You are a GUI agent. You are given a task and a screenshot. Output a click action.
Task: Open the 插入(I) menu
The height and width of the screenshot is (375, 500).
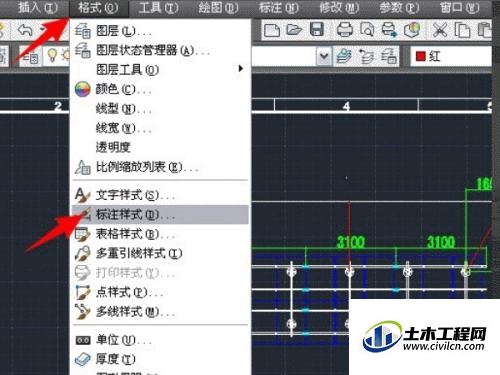pos(38,7)
